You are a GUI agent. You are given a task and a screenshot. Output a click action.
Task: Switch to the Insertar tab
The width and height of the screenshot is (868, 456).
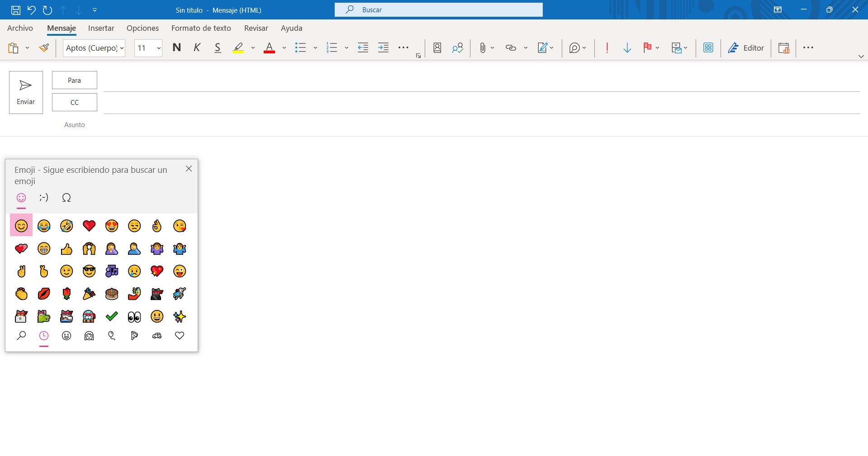coord(101,28)
